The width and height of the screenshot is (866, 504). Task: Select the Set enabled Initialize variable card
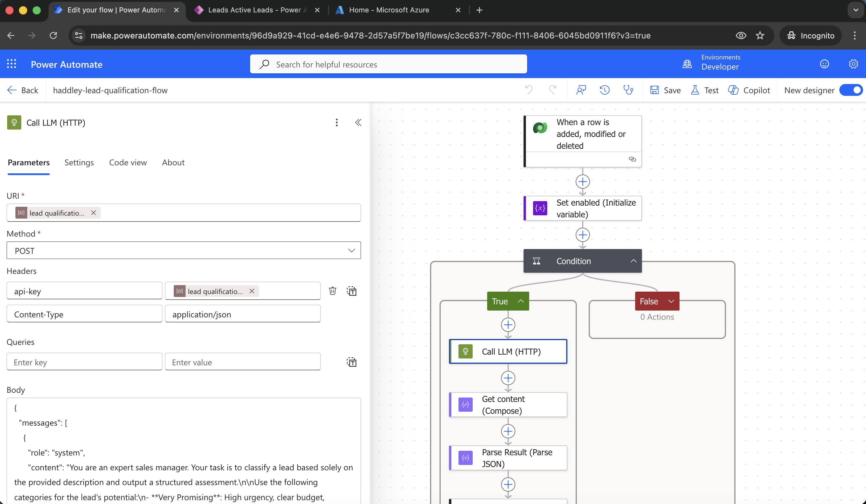pyautogui.click(x=583, y=209)
